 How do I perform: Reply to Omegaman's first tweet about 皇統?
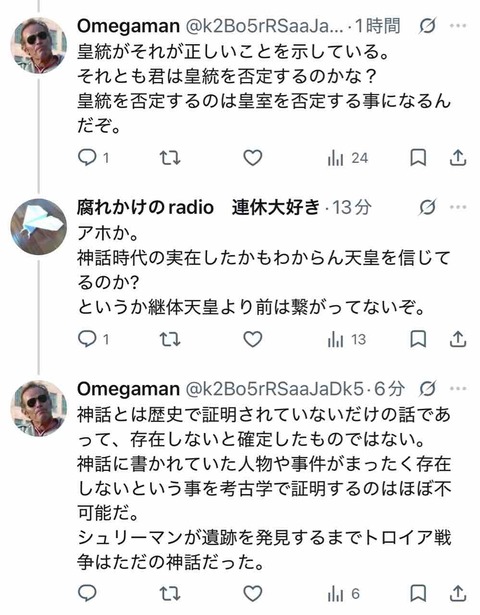(x=93, y=158)
